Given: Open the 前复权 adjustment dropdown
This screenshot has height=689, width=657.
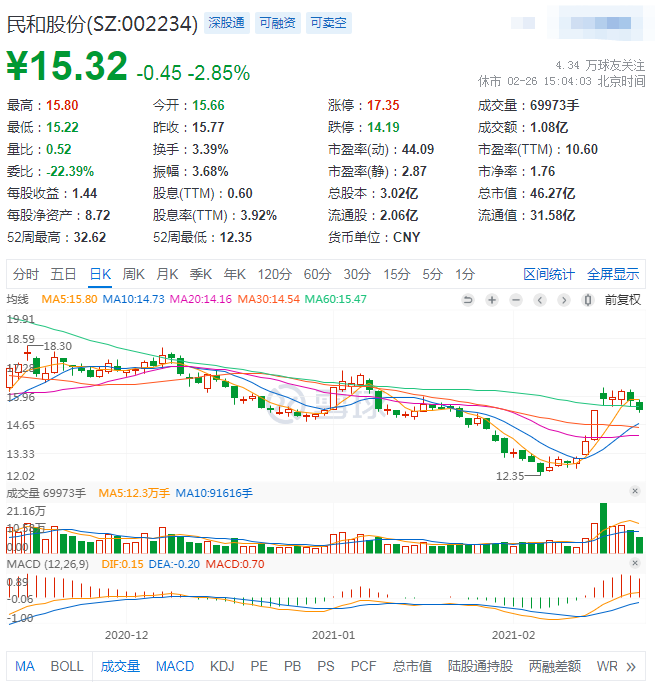Looking at the screenshot, I should (623, 300).
